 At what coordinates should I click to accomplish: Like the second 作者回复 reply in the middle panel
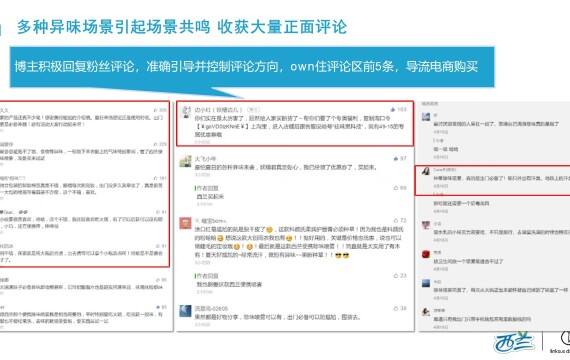click(x=396, y=276)
